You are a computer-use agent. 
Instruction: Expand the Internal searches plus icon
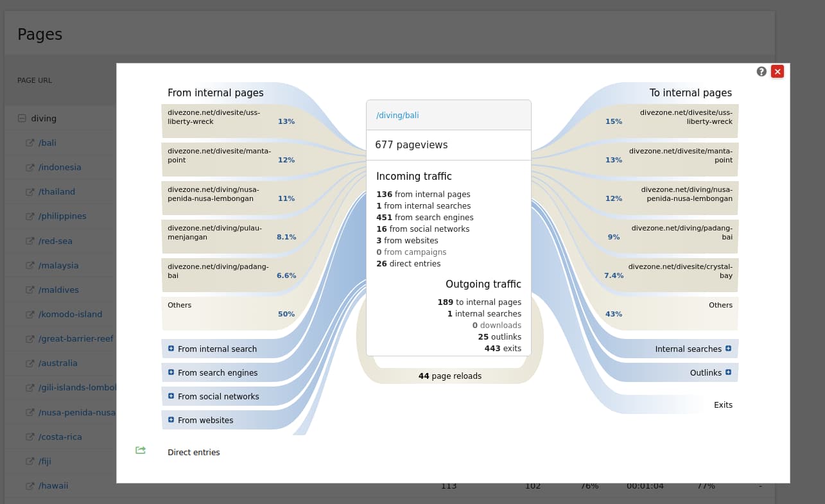click(728, 349)
